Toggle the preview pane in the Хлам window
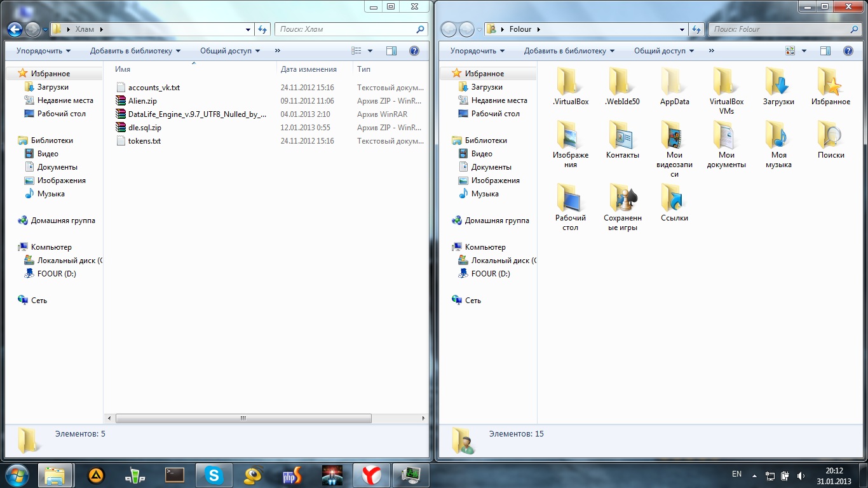The width and height of the screenshot is (868, 488). tap(391, 51)
